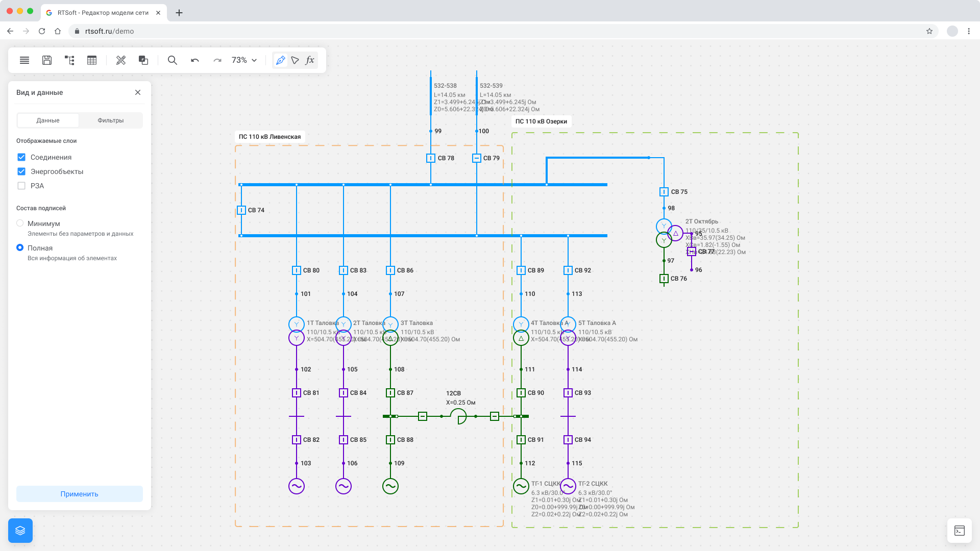Viewport: 980px width, 551px height.
Task: Switch to the Данные tab
Action: tap(48, 120)
